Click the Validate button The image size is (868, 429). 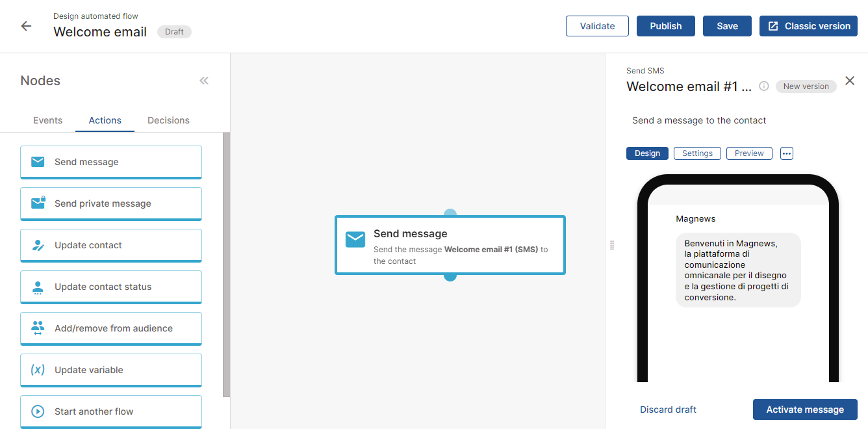click(x=597, y=26)
